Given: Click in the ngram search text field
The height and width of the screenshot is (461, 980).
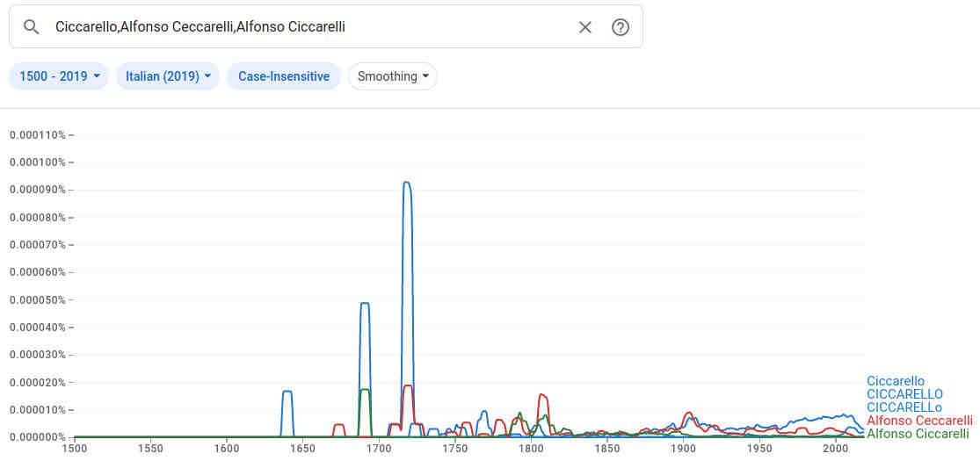Looking at the screenshot, I should click(308, 27).
